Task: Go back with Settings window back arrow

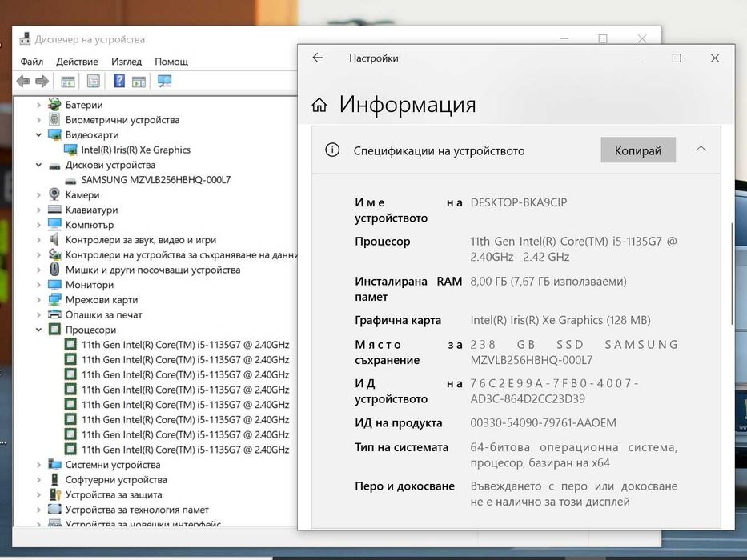Action: pyautogui.click(x=318, y=58)
